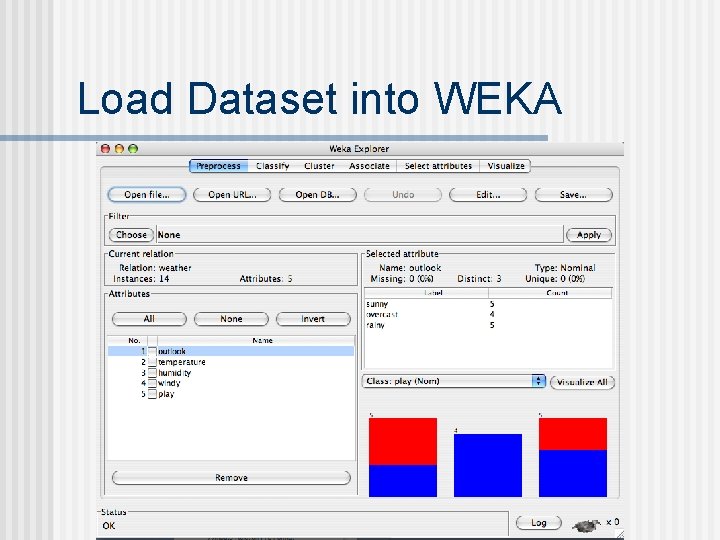Viewport: 720px width, 540px height.
Task: Click the Save... button
Action: [574, 195]
